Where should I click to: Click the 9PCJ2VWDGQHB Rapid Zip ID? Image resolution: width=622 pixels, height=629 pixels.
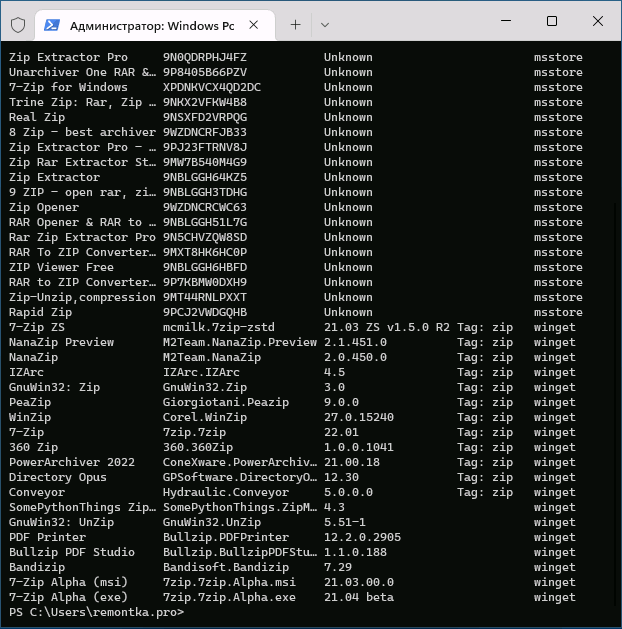204,312
